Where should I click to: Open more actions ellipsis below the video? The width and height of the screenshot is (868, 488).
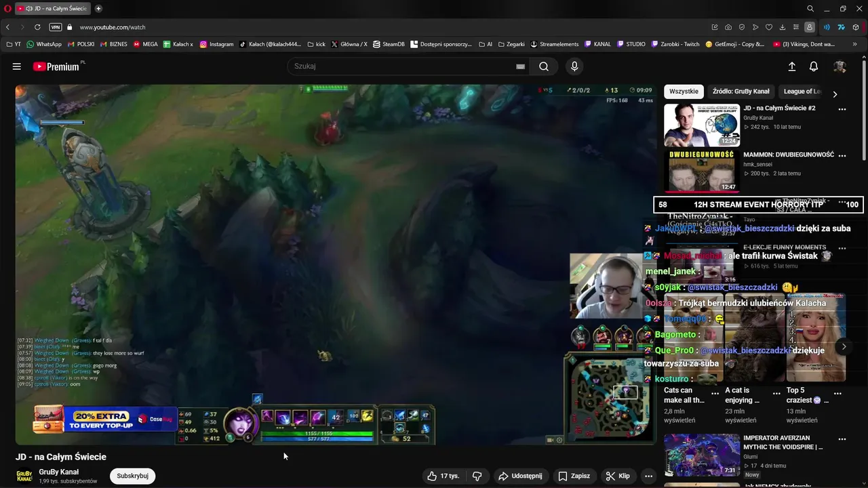click(648, 476)
